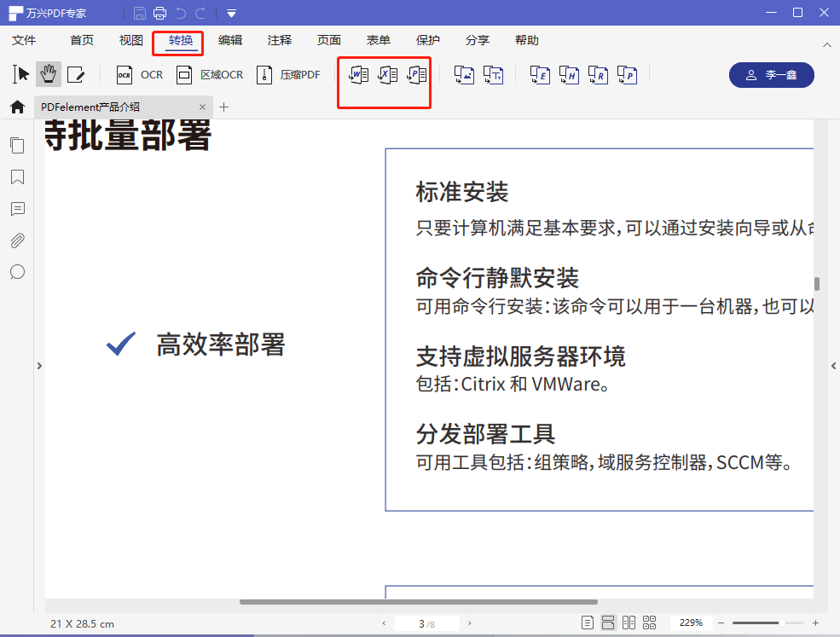Image resolution: width=840 pixels, height=637 pixels.
Task: Enable continuous page scrolling view
Action: [607, 623]
